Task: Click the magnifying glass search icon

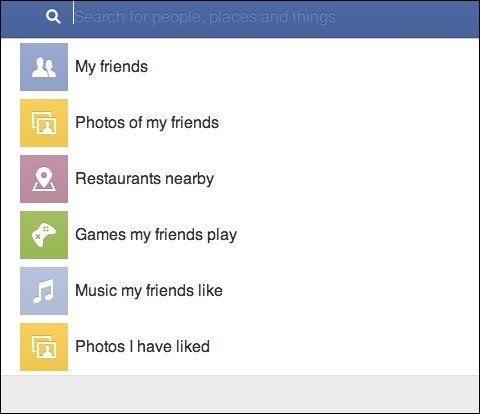Action: [53, 16]
